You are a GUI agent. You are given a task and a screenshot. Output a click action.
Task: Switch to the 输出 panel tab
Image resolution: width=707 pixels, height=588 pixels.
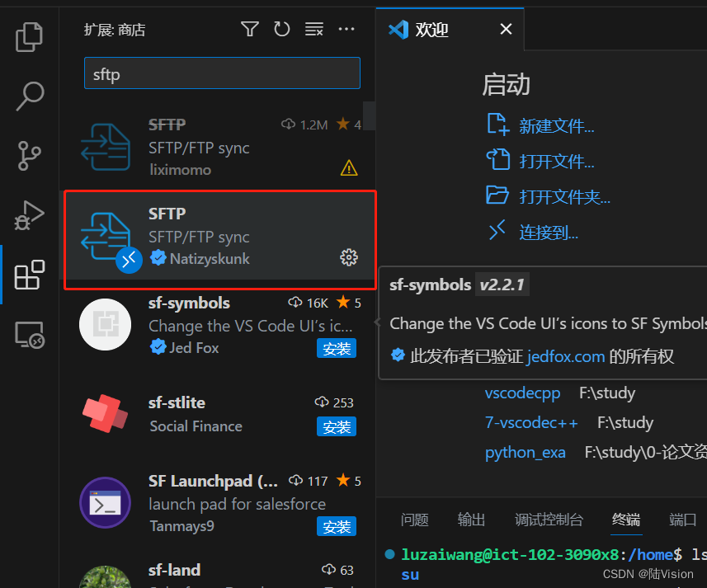tap(471, 520)
